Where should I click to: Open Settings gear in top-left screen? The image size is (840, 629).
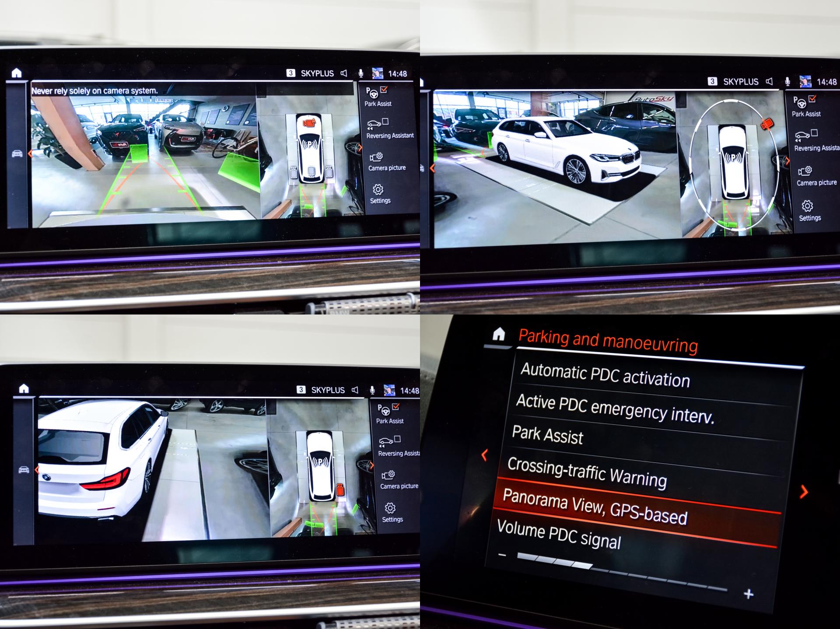[378, 189]
